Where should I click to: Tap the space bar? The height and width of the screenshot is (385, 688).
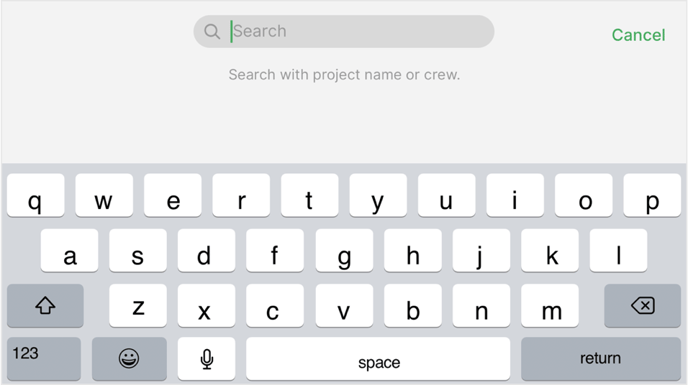pos(378,358)
